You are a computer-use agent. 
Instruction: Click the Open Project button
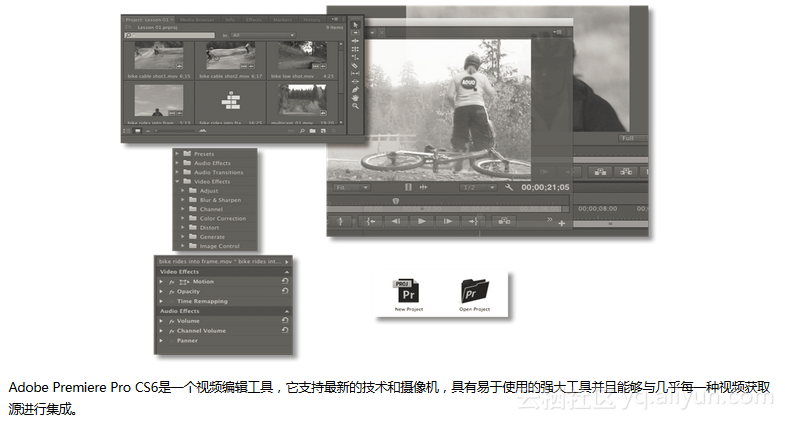click(475, 295)
